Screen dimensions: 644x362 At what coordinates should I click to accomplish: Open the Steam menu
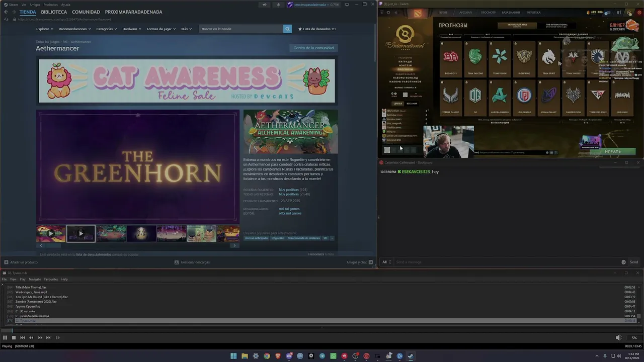pos(14,5)
